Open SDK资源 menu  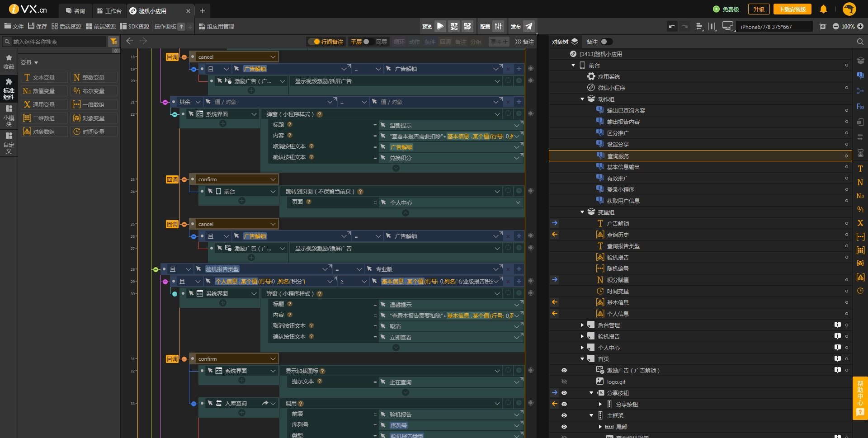tap(135, 26)
